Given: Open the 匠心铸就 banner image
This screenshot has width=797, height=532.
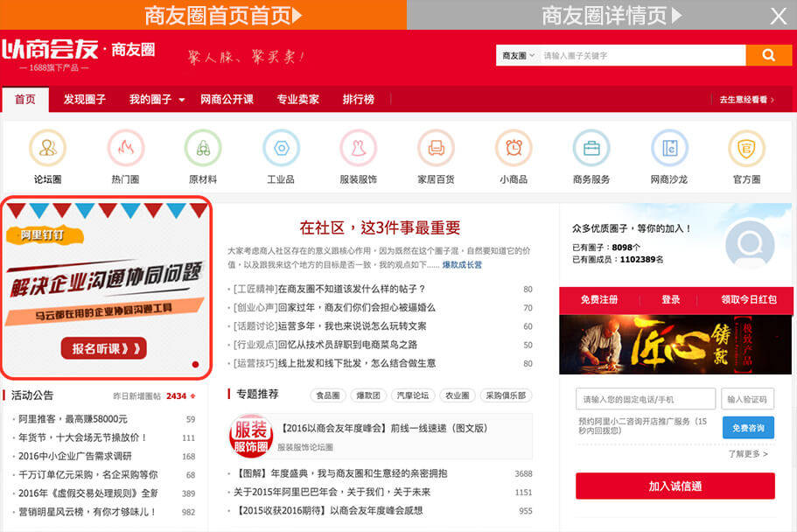Looking at the screenshot, I should pyautogui.click(x=675, y=345).
